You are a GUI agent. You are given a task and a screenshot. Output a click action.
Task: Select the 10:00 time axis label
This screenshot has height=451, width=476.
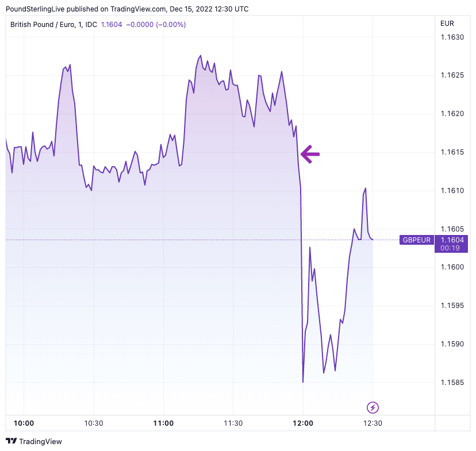(x=24, y=423)
